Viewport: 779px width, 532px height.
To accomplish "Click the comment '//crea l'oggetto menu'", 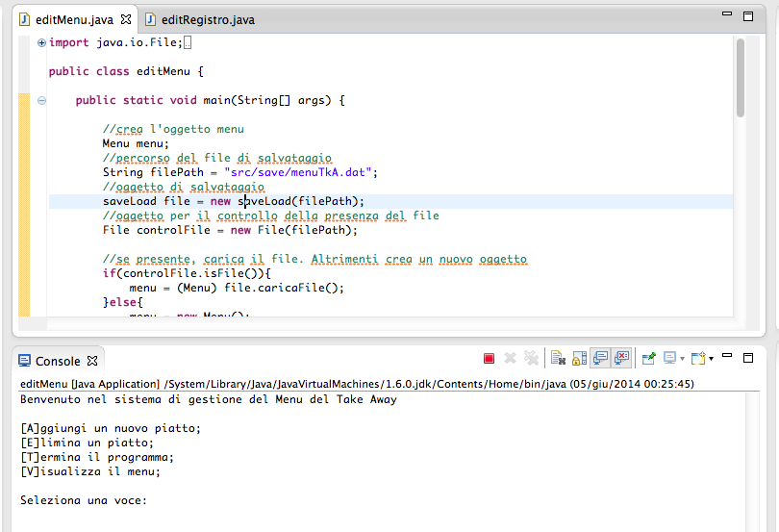I will 173,129.
